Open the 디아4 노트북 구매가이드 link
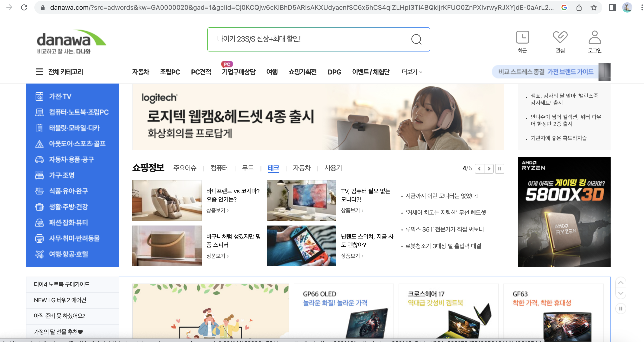 pyautogui.click(x=62, y=284)
